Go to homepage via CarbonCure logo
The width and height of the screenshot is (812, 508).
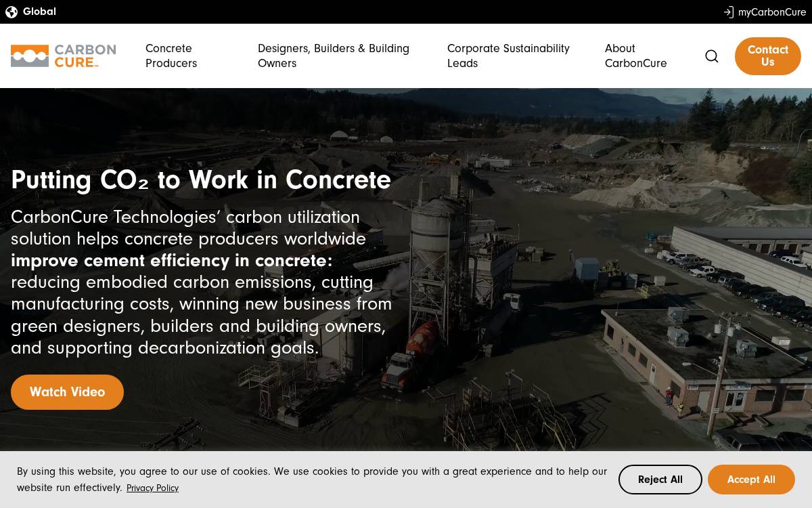click(x=63, y=56)
